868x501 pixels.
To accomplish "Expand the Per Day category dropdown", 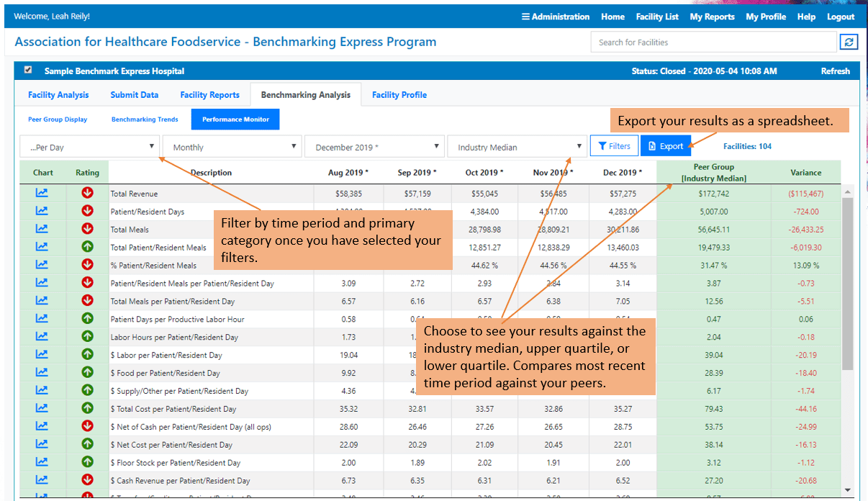I will (89, 147).
